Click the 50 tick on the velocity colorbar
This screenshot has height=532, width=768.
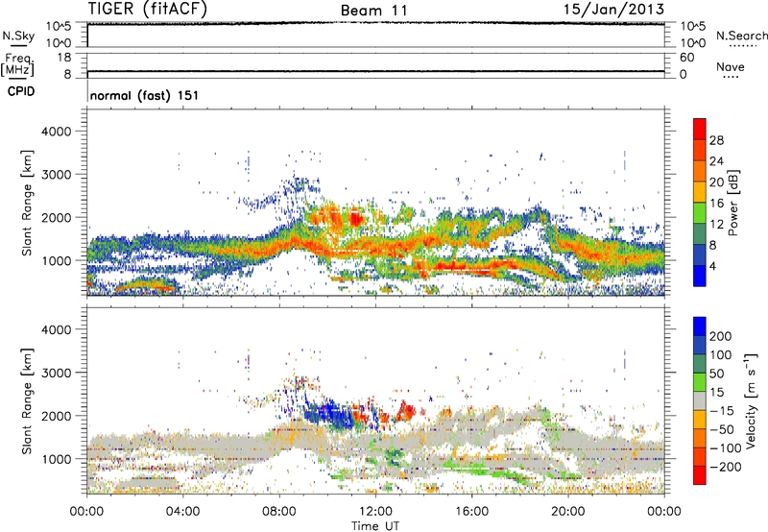point(716,374)
